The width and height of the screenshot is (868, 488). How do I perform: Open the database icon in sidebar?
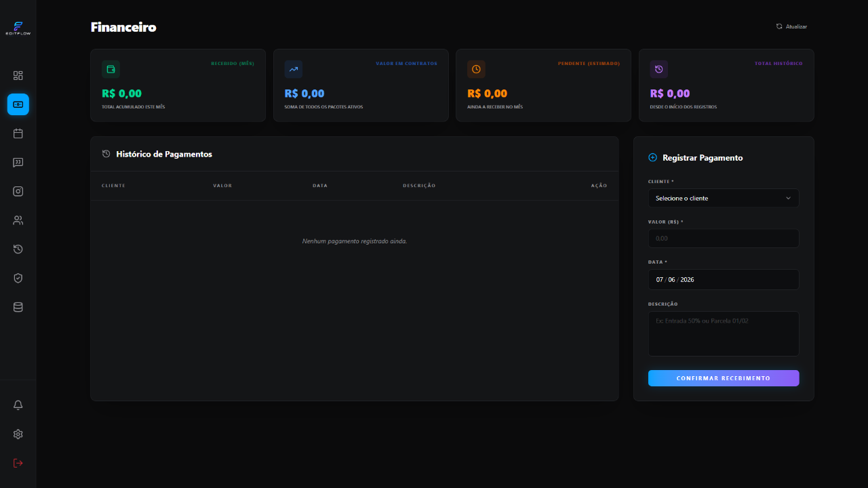[18, 307]
